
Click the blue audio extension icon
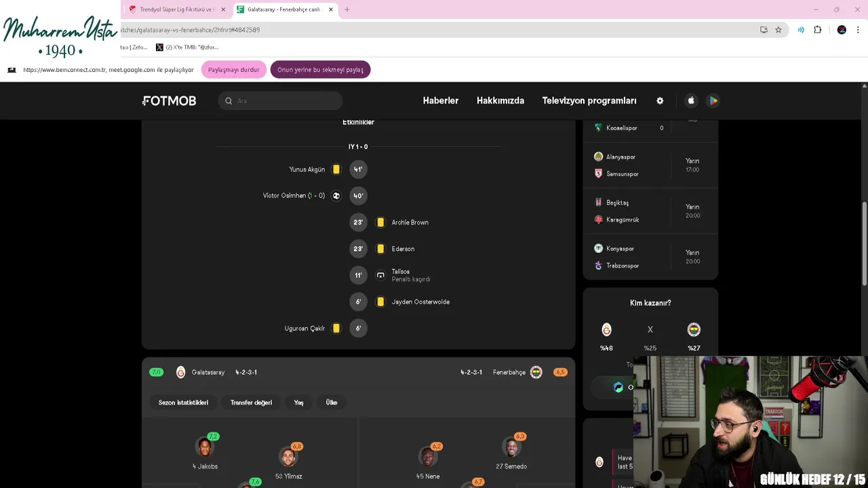coord(801,30)
